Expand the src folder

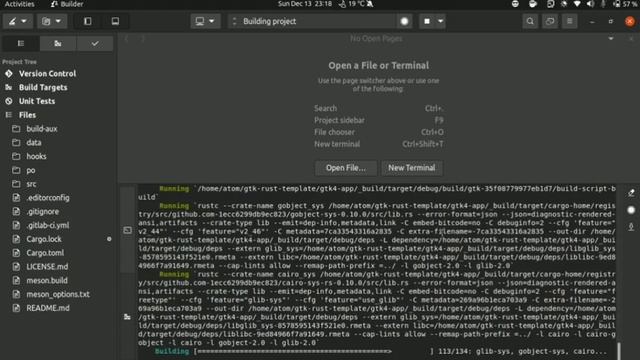31,184
